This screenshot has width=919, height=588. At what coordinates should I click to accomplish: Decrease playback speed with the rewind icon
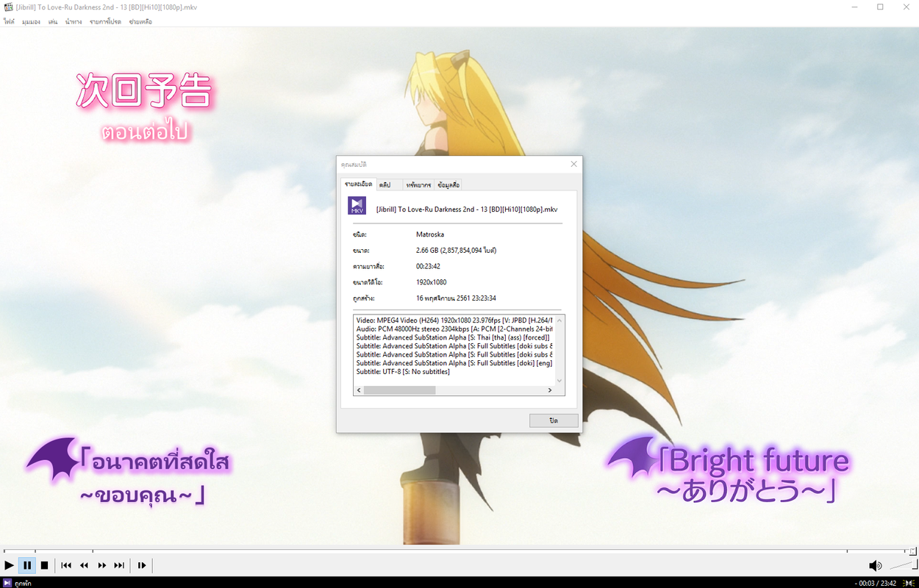pos(84,565)
